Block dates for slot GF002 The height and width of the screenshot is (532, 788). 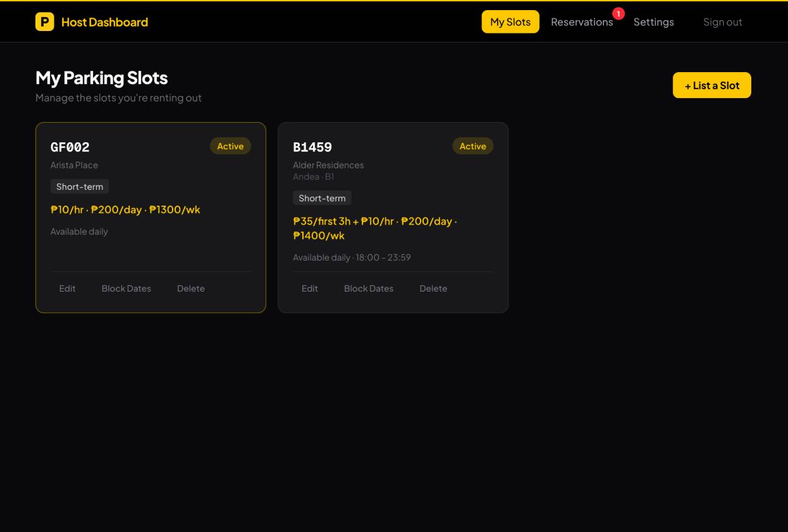[126, 288]
